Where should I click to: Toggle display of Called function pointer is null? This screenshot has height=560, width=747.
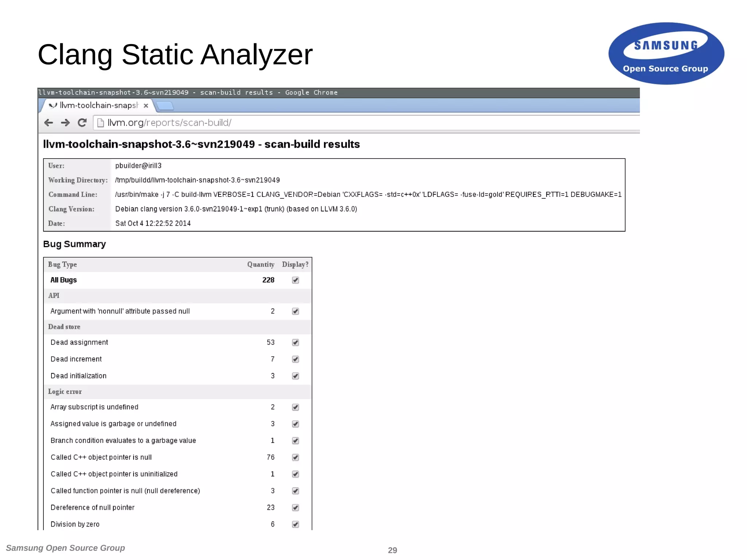click(295, 491)
